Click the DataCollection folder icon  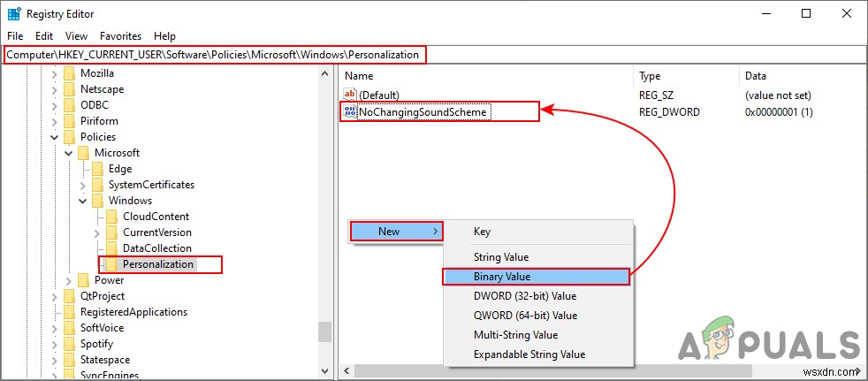pos(112,248)
